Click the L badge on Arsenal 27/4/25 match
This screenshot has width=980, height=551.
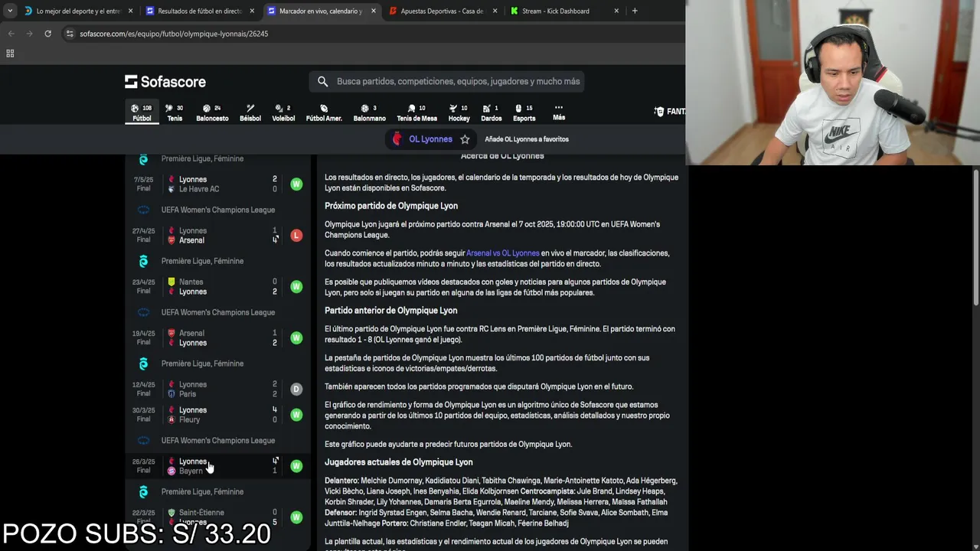point(296,236)
